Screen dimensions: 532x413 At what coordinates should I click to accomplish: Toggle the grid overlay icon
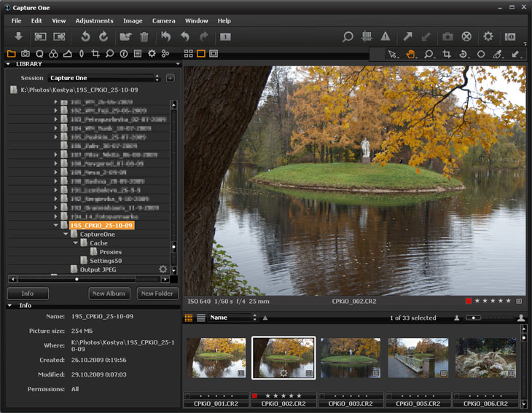click(x=367, y=36)
